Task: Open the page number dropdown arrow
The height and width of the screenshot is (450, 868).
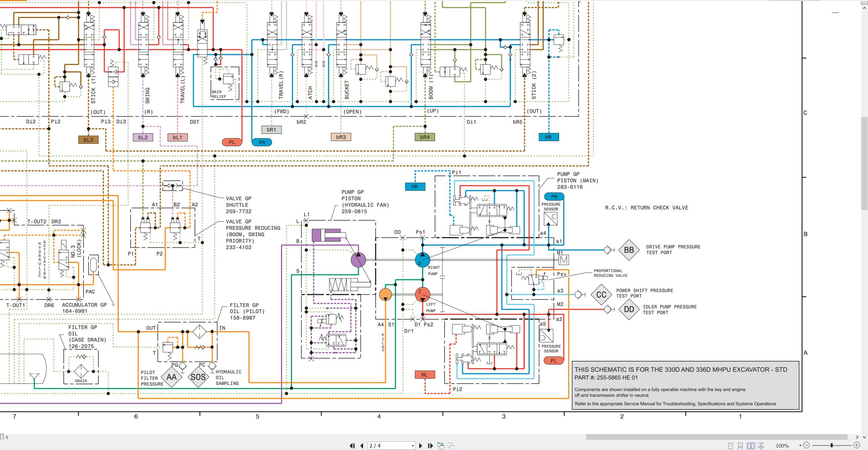Action: pos(413,446)
